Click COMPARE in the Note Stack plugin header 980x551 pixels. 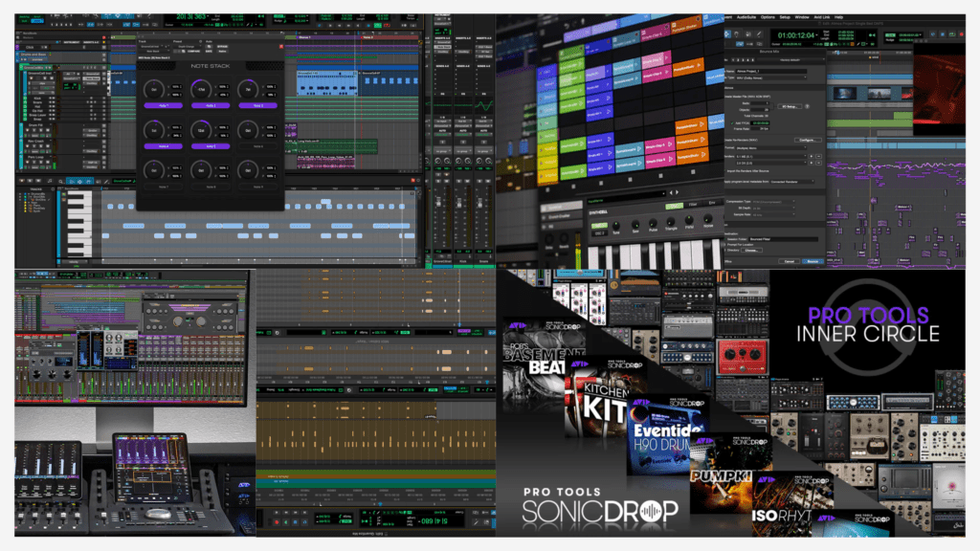click(x=194, y=52)
